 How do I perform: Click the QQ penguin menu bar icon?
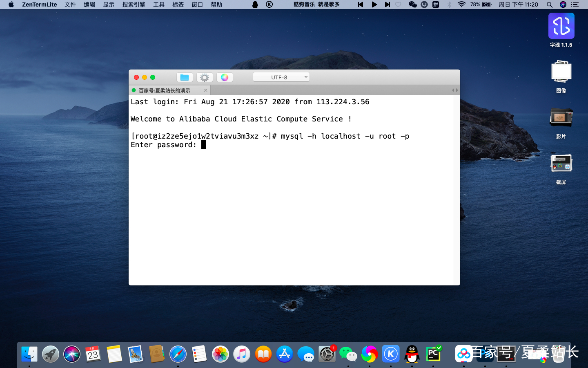pos(255,4)
